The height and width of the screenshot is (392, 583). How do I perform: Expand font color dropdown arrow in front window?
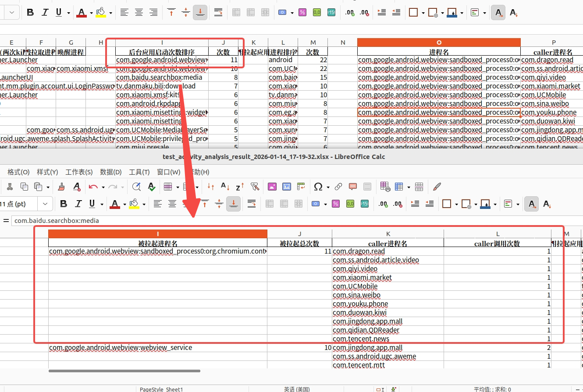[x=125, y=204]
